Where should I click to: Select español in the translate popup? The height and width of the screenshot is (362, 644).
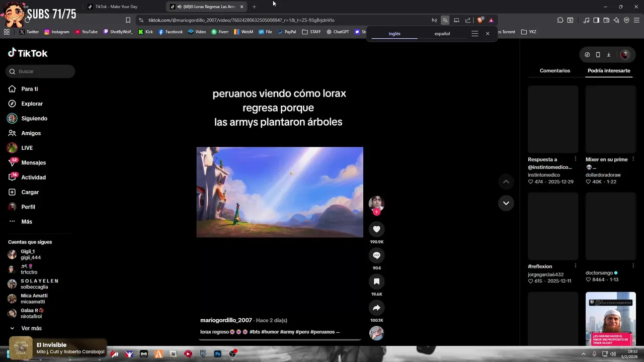tap(442, 34)
